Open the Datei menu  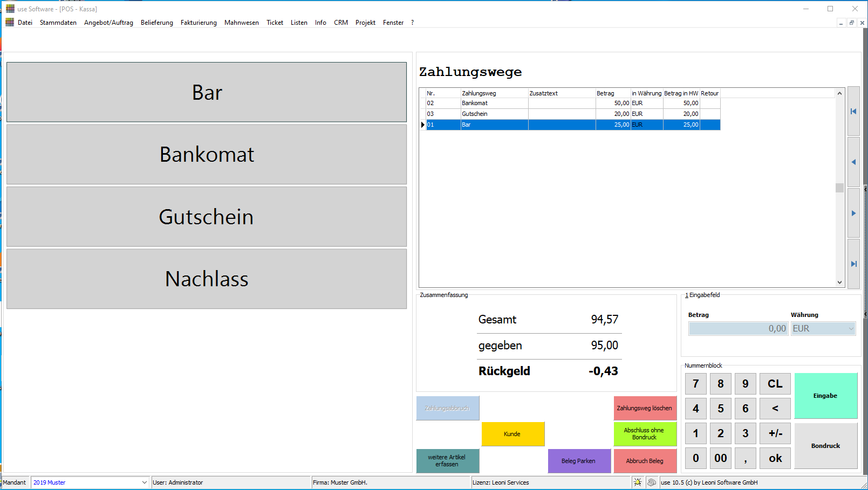(x=25, y=23)
